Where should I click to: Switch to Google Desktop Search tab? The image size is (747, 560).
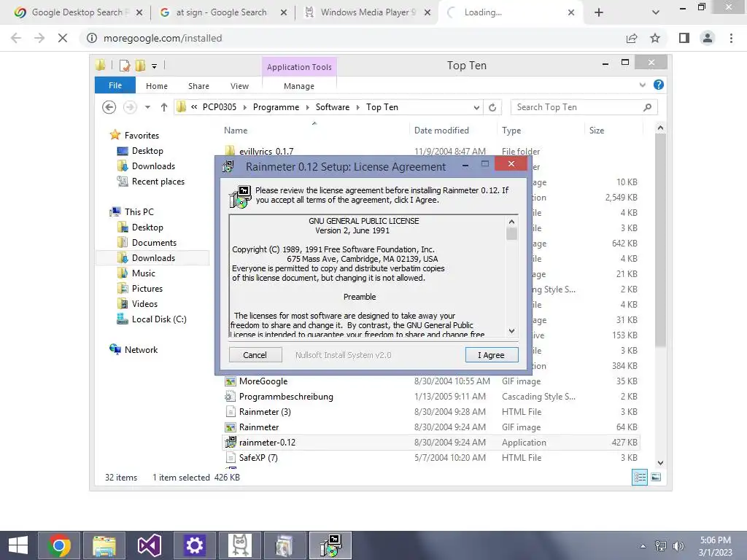click(79, 12)
